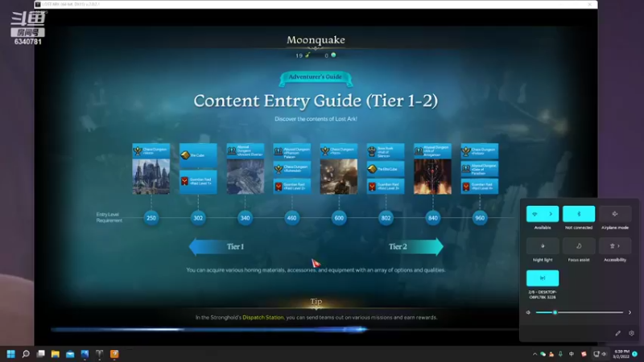The width and height of the screenshot is (644, 362).
Task: Click the 840 entry level marker
Action: 433,218
